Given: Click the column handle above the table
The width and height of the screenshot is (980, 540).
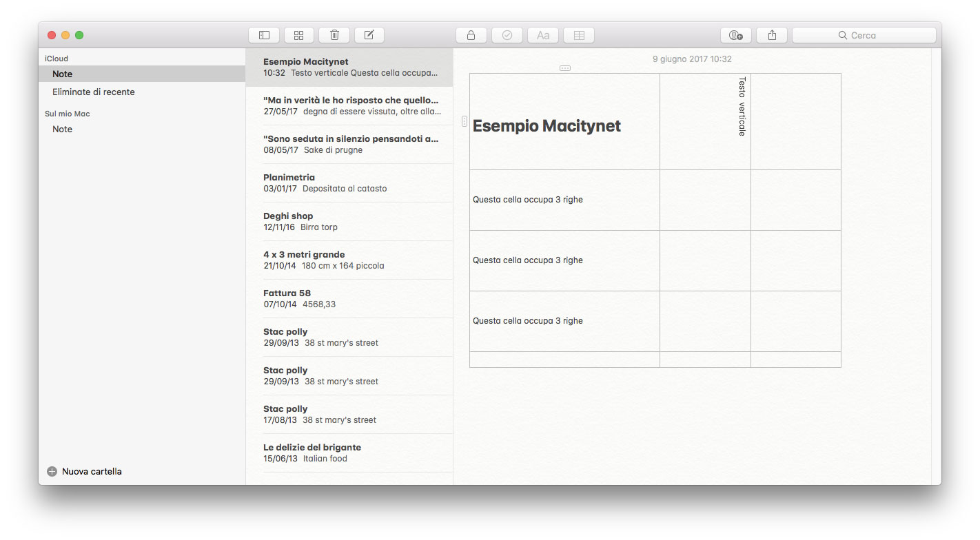Looking at the screenshot, I should 565,68.
